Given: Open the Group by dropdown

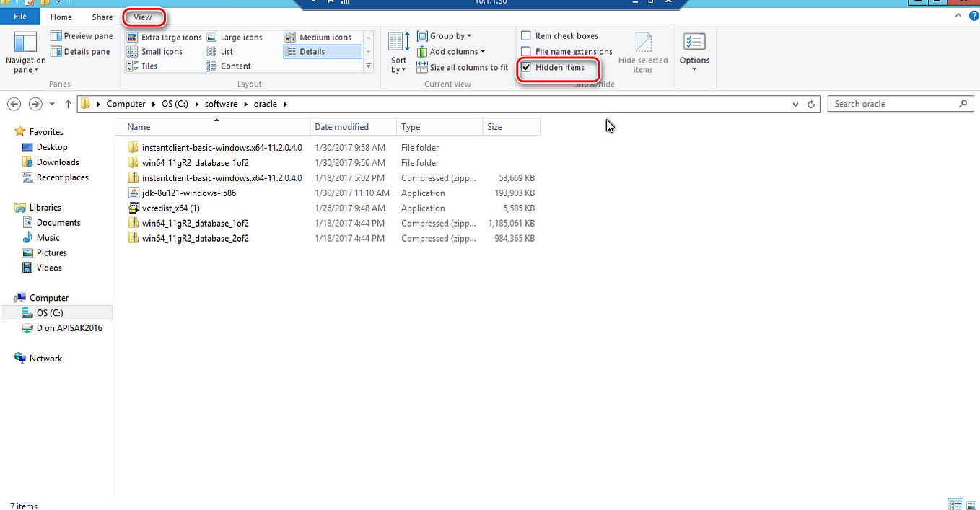Looking at the screenshot, I should point(445,36).
